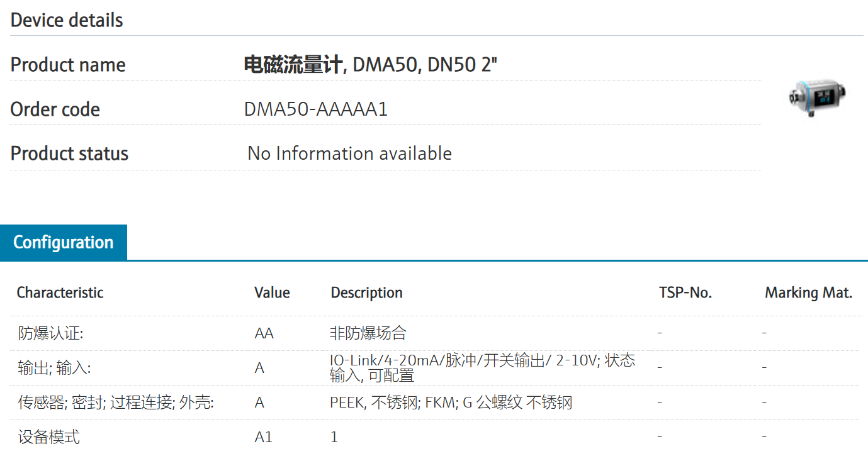Click the No Information available status
Viewport: 868px width, 461px height.
tap(349, 153)
